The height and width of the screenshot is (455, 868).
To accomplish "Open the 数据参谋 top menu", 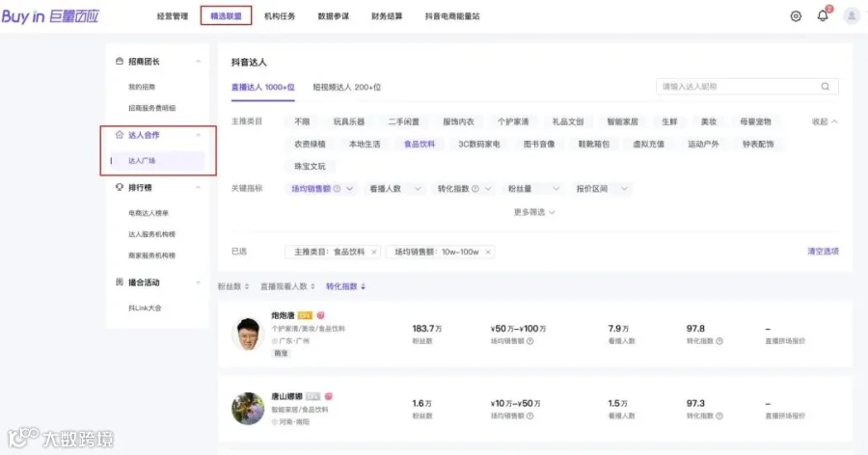I will coord(334,16).
